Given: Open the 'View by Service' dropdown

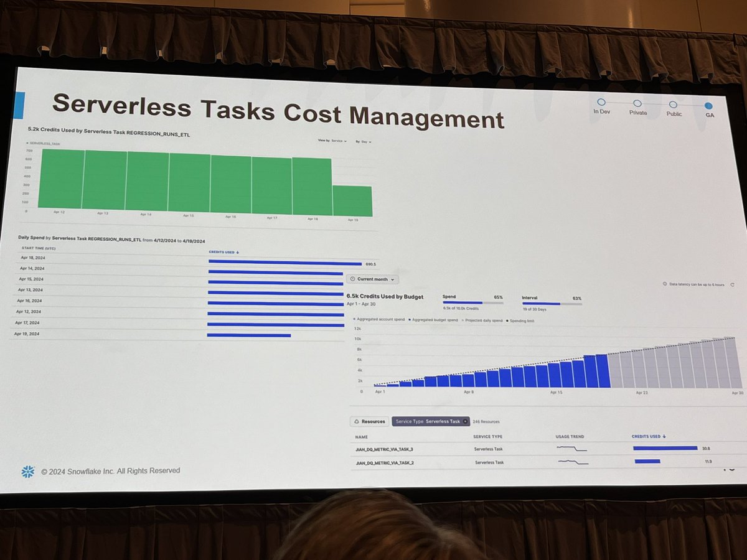Looking at the screenshot, I should point(332,141).
